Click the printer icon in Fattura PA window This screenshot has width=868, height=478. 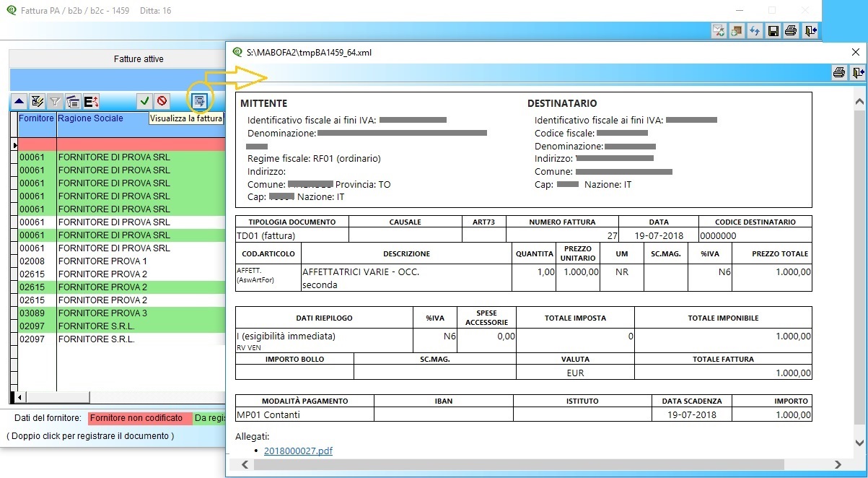point(791,30)
